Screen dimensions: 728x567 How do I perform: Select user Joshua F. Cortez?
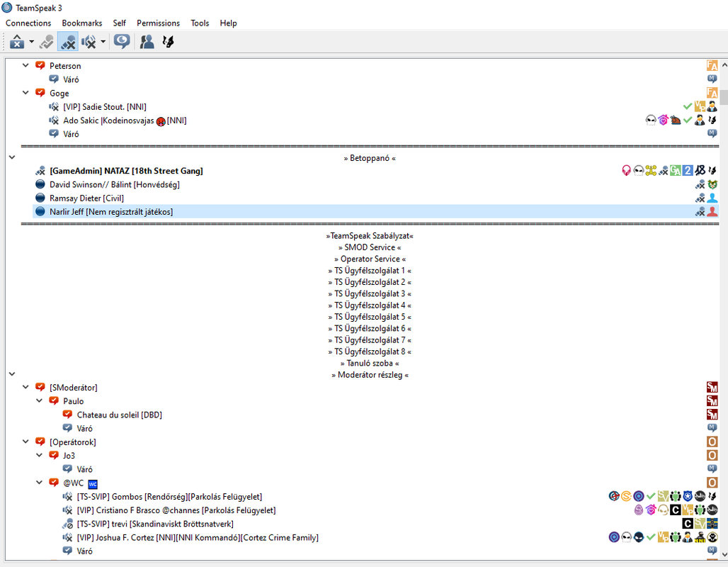point(198,537)
